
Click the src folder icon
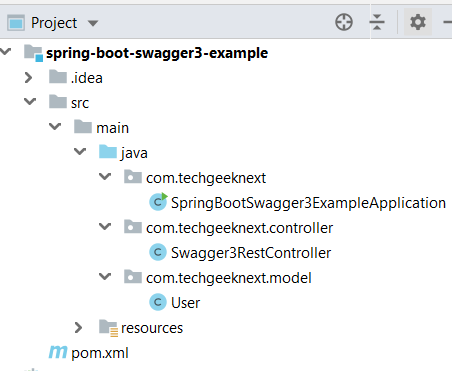pos(58,102)
